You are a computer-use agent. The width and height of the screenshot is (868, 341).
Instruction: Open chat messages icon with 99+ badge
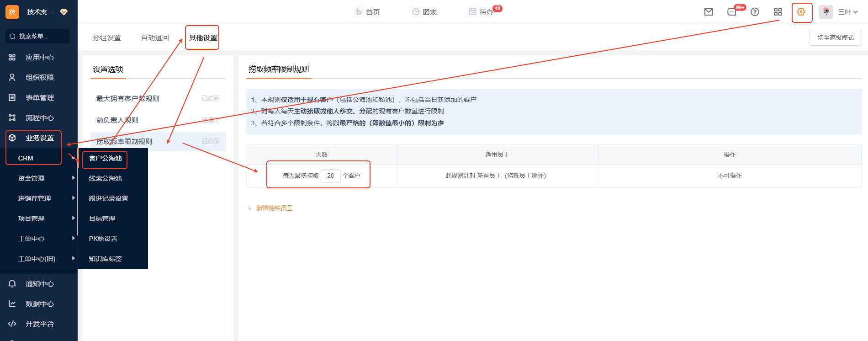(732, 12)
